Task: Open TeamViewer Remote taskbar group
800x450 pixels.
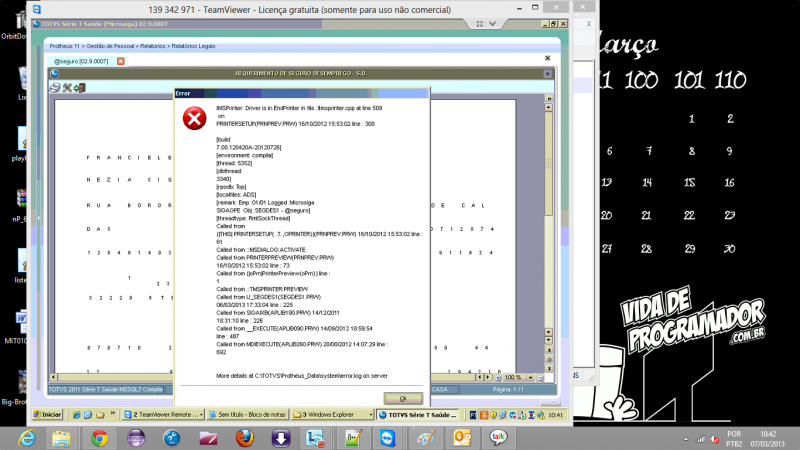Action: (x=163, y=415)
